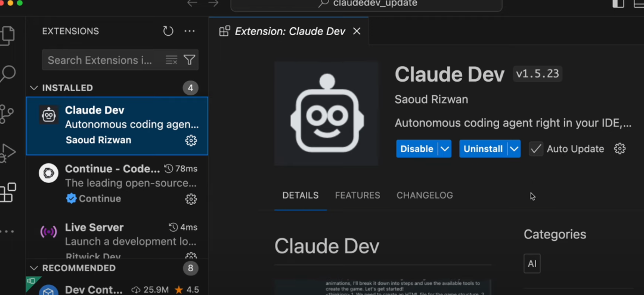Click the AI category tag

[x=532, y=263]
